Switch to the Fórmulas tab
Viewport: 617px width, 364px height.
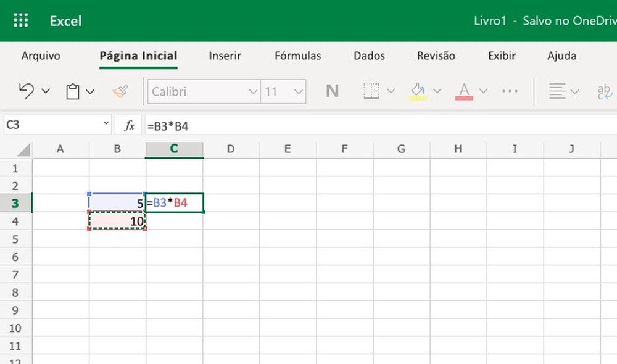tap(297, 56)
